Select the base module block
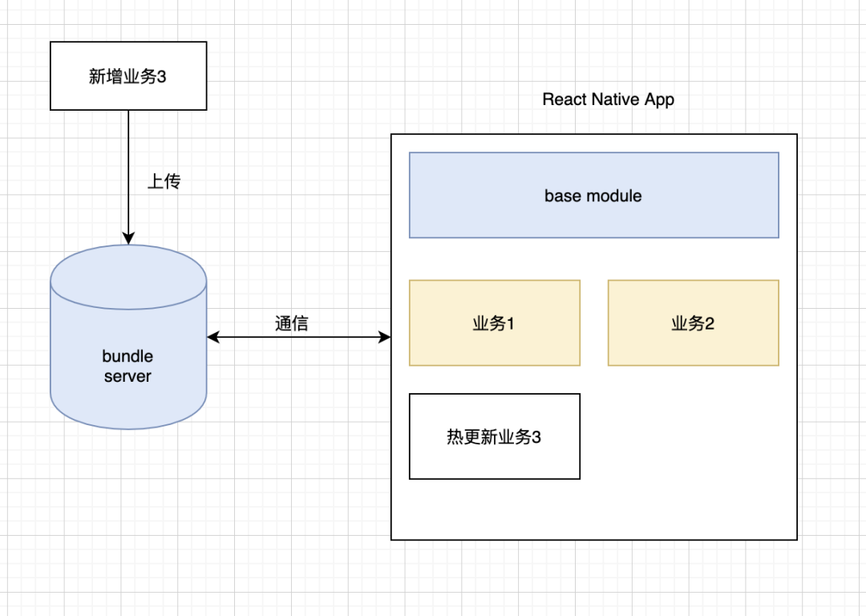This screenshot has height=616, width=866. tap(593, 195)
